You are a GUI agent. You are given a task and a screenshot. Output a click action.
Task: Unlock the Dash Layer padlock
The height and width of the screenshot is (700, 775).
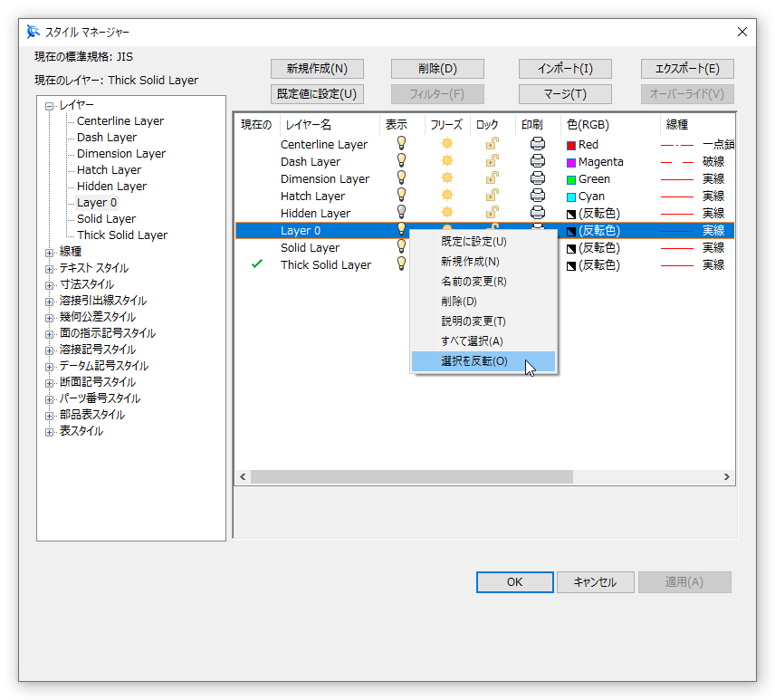tap(493, 161)
